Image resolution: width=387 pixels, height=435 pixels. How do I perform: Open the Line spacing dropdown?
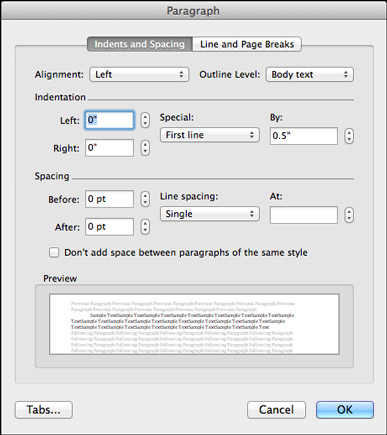tap(210, 214)
